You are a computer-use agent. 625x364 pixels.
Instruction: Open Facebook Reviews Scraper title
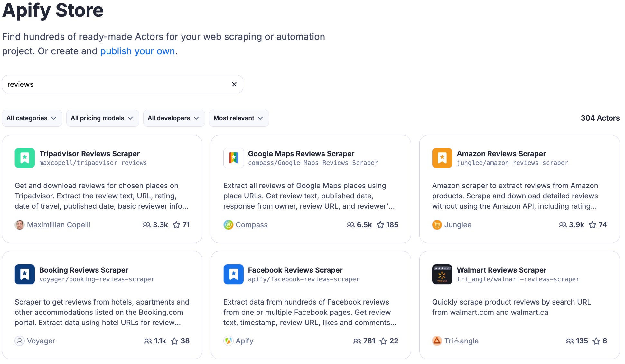tap(295, 270)
